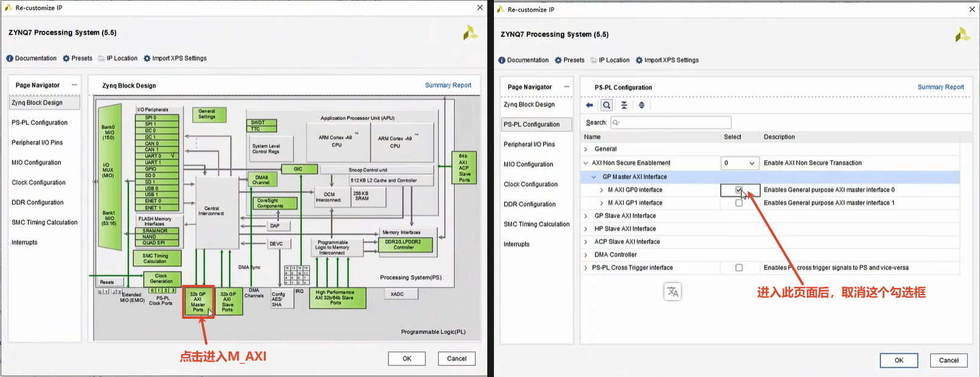Click the High Performance AXI Slave Ports block
980x377 pixels.
336,298
